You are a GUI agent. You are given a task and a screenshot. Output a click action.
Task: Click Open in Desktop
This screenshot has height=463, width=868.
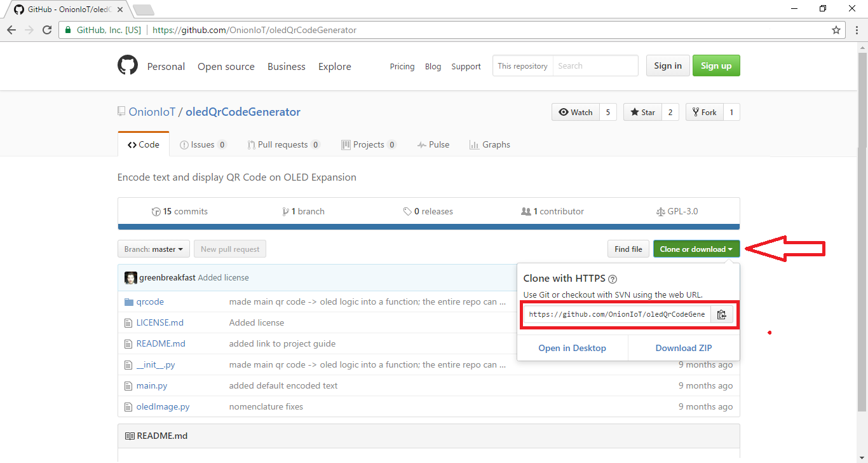(x=573, y=348)
